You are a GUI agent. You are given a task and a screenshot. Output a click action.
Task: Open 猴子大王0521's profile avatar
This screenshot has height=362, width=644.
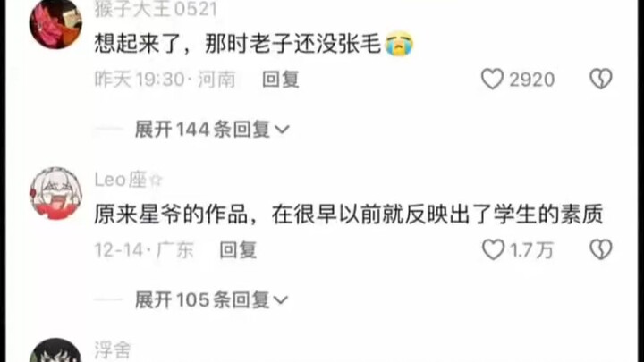55,24
